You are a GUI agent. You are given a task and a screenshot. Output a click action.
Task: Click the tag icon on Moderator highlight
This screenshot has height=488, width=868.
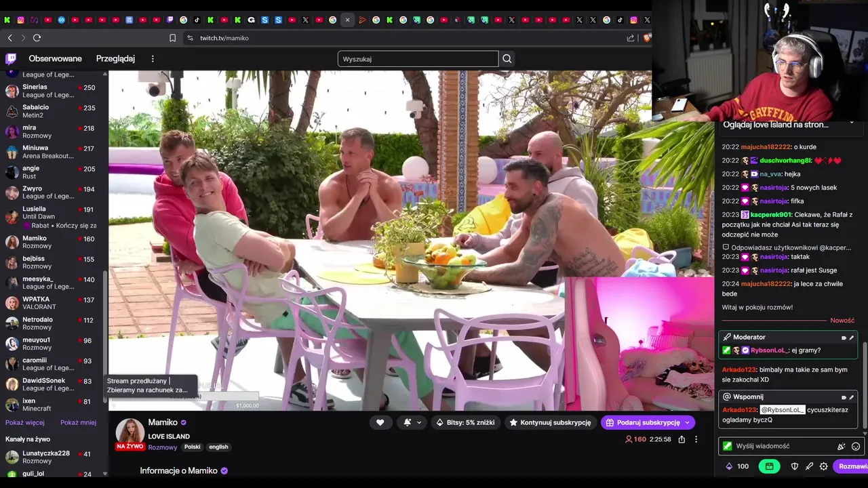(844, 338)
